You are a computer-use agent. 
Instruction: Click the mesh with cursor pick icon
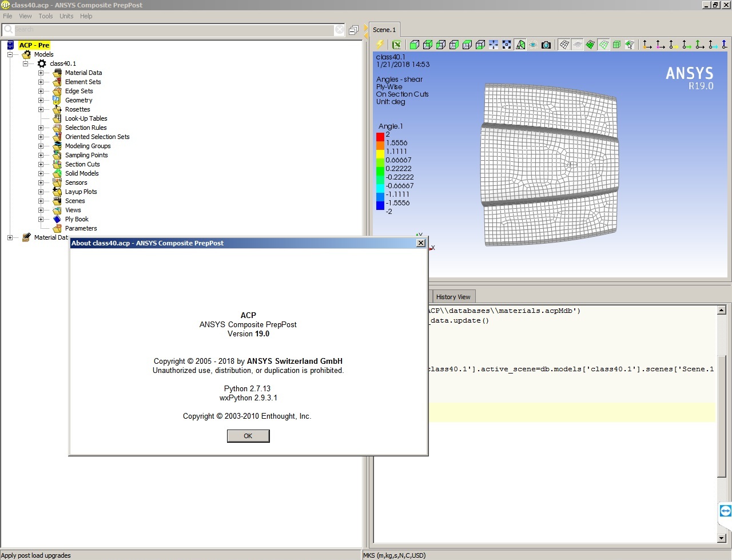pos(630,45)
